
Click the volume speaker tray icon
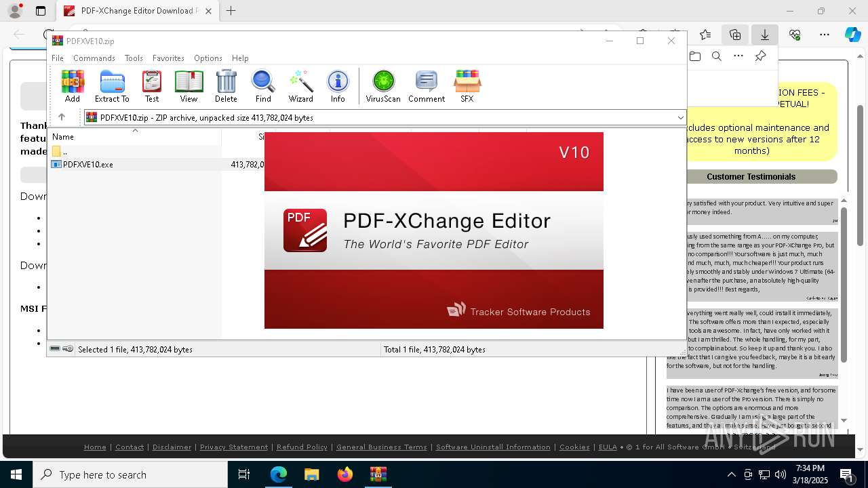pyautogui.click(x=781, y=474)
